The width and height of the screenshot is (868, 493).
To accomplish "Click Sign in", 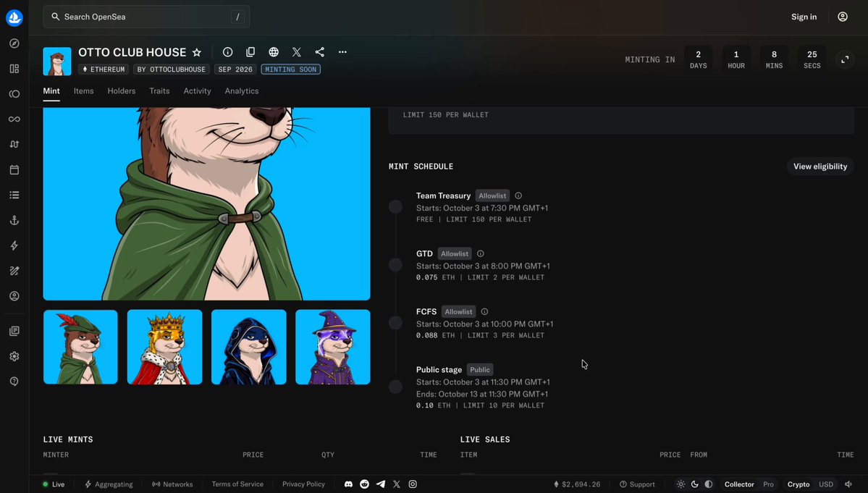I will coord(804,17).
